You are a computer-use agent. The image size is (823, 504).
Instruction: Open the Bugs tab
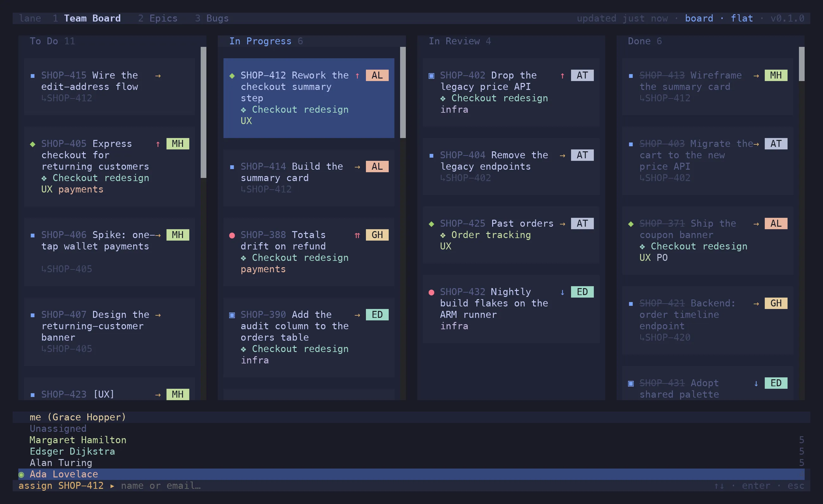pos(217,18)
